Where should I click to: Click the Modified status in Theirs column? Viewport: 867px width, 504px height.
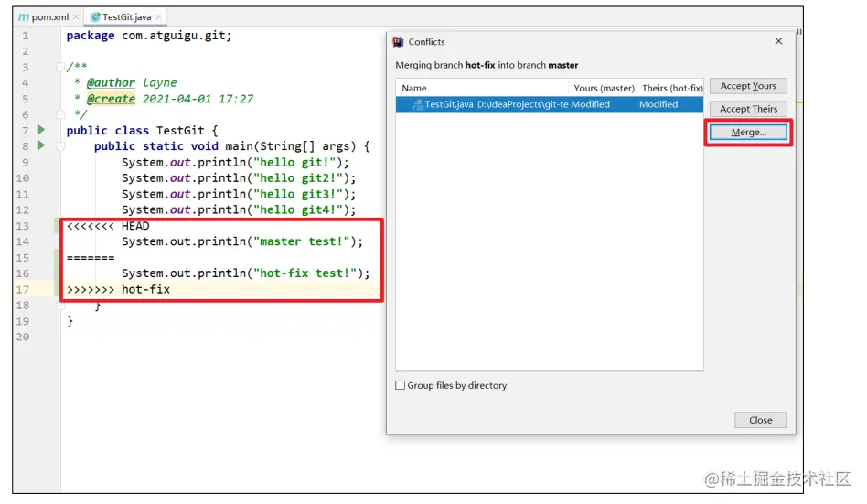(658, 104)
